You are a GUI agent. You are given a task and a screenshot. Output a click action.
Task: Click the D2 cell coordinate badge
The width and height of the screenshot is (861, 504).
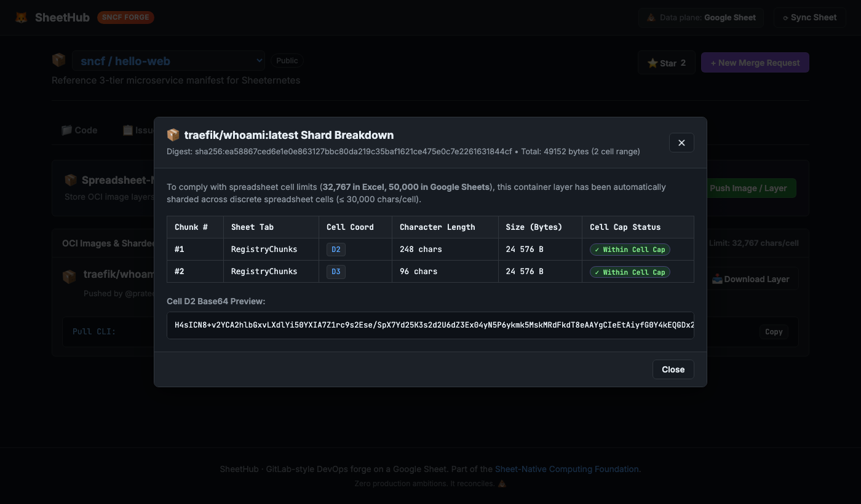click(336, 250)
